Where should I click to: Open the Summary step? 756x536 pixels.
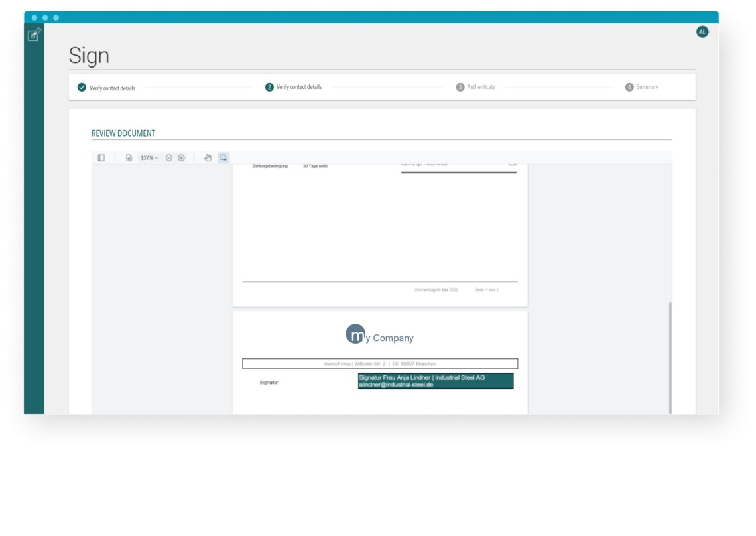tap(641, 87)
